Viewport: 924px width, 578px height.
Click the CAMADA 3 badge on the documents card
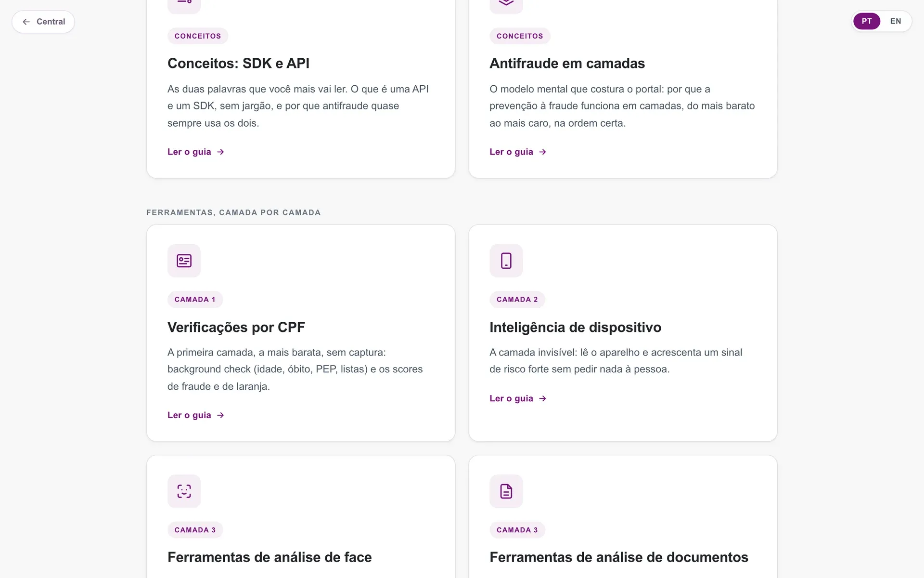point(517,530)
